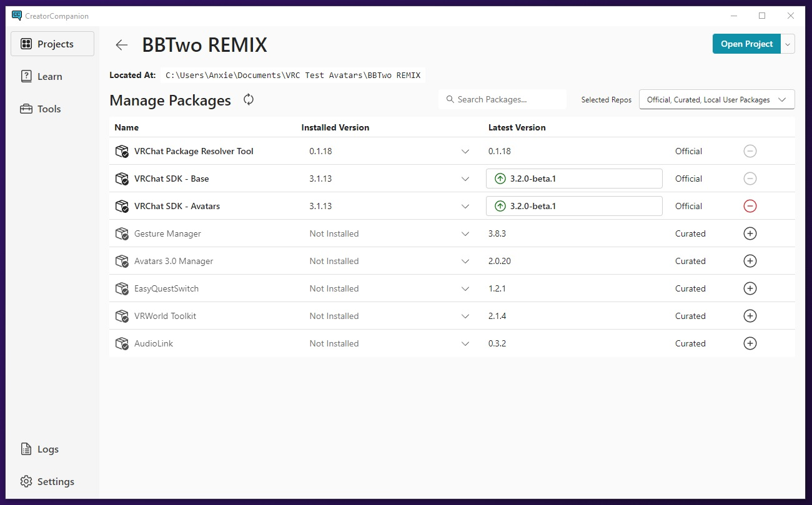The width and height of the screenshot is (812, 505).
Task: Expand version dropdown for VRChat SDK - Avatars
Action: [x=465, y=206]
